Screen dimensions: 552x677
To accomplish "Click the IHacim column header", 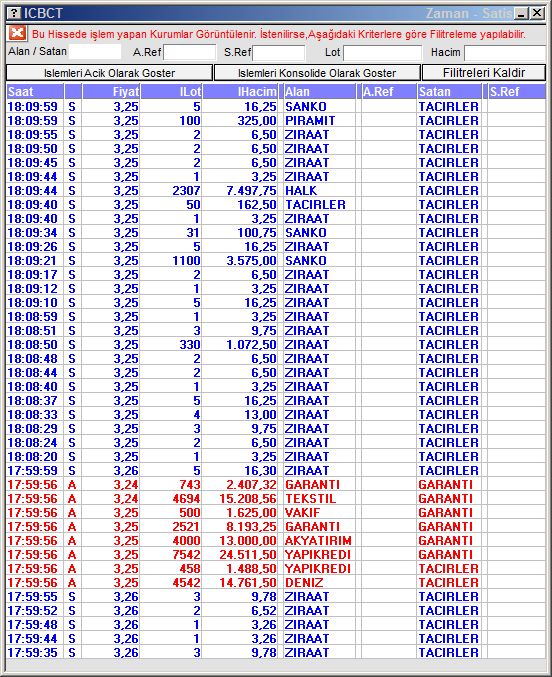I will 240,92.
